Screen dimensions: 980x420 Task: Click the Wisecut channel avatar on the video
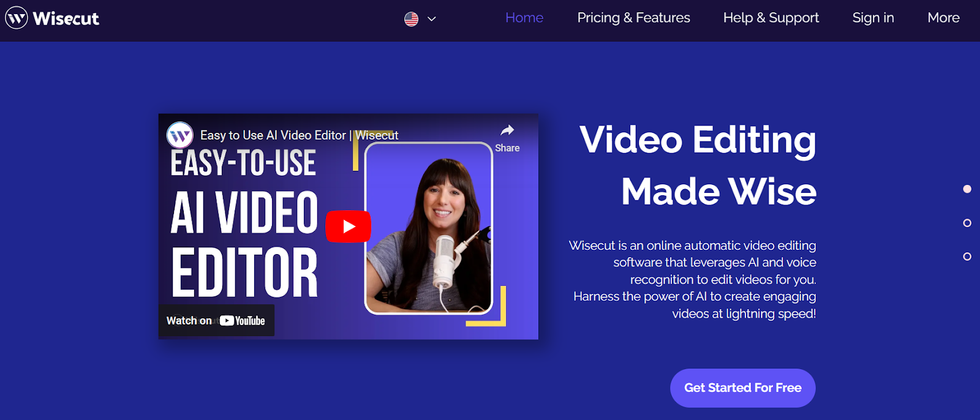tap(180, 135)
